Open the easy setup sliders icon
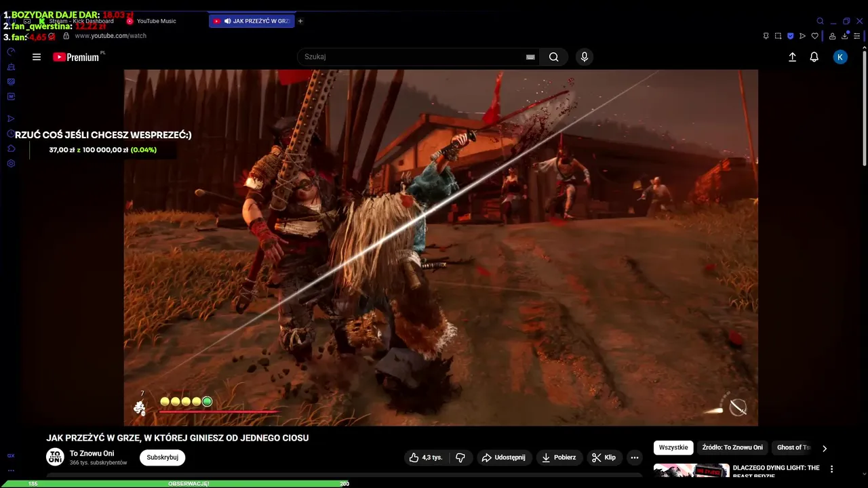 tap(857, 36)
